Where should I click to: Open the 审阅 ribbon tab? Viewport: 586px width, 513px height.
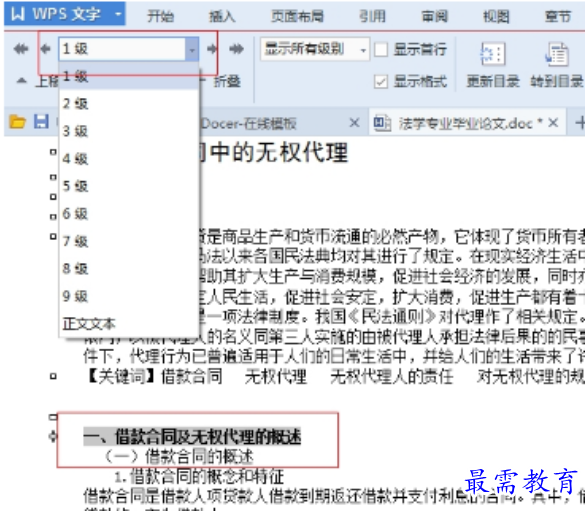(x=434, y=16)
